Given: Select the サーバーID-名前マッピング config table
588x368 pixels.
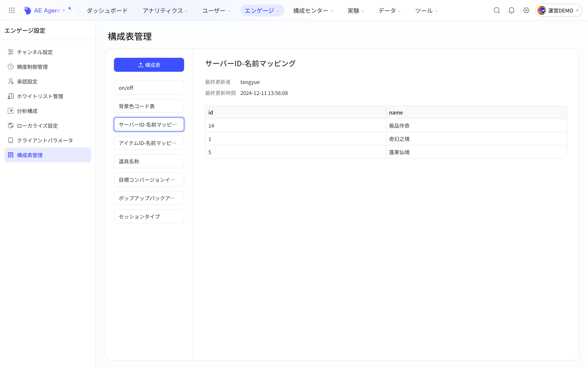Looking at the screenshot, I should [x=149, y=124].
